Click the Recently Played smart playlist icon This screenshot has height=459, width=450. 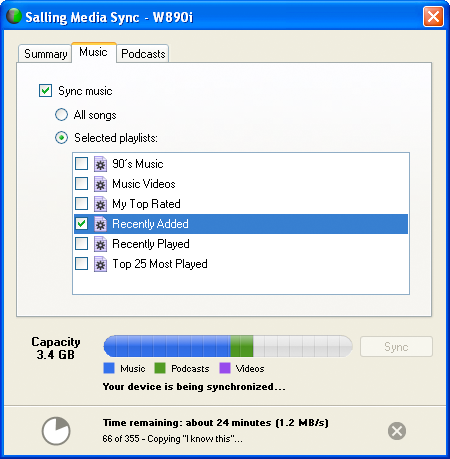[x=100, y=244]
